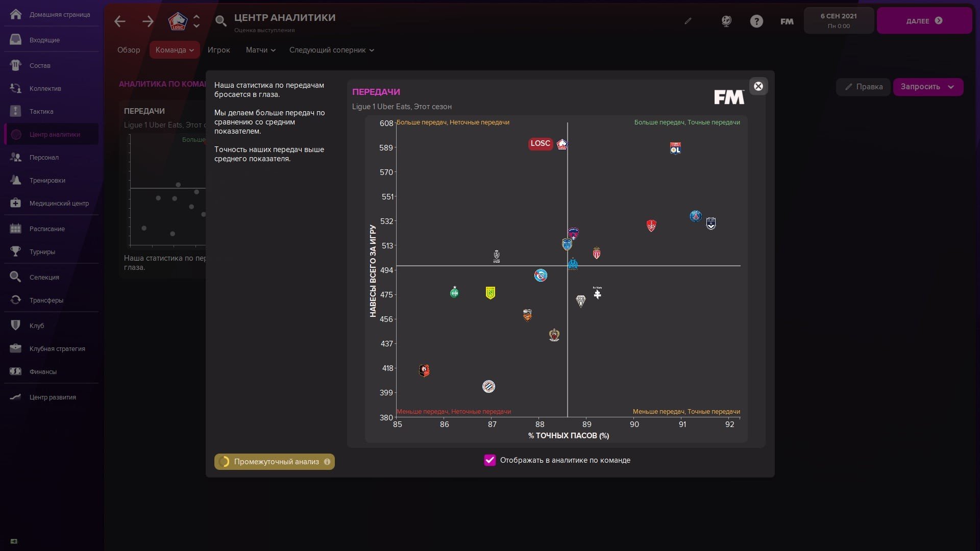Click the pencil edit icon in header
The height and width of the screenshot is (551, 980).
[x=688, y=21]
